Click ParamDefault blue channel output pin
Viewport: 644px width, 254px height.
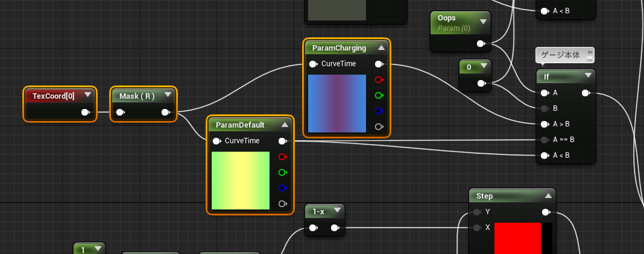click(x=283, y=188)
